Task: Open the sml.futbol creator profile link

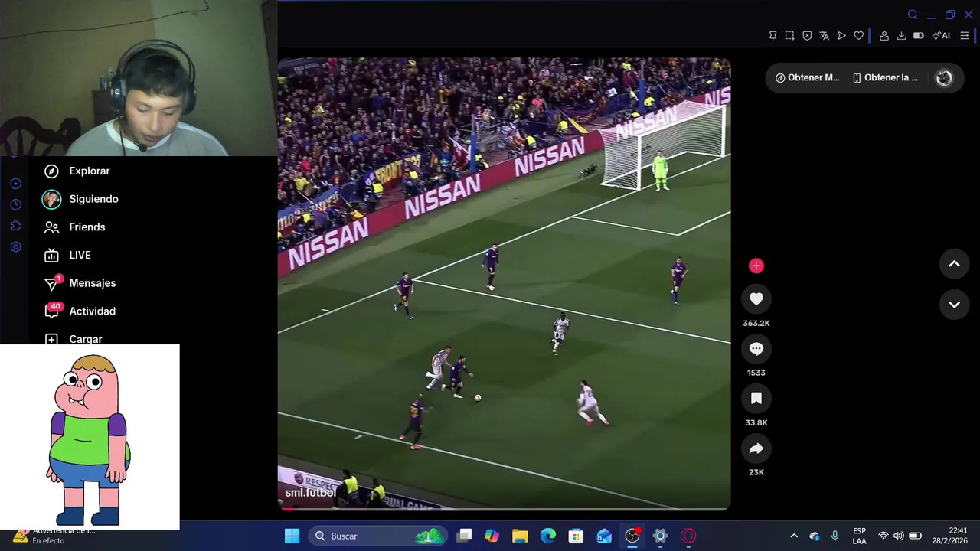Action: [x=310, y=493]
